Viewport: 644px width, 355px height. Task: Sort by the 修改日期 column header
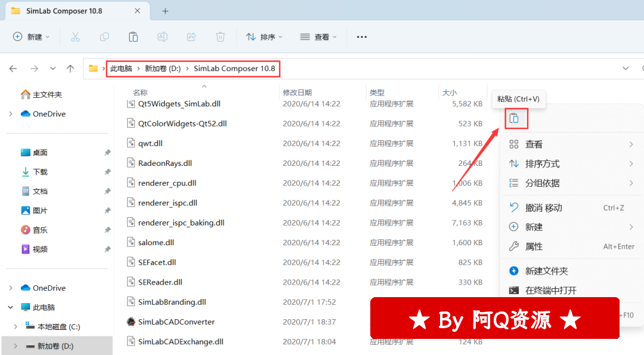point(297,92)
